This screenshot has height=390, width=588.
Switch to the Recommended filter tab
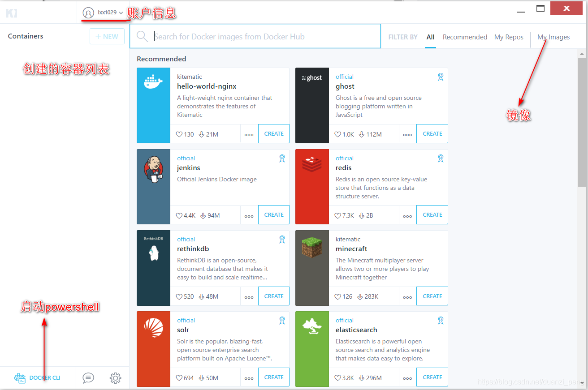pos(465,37)
